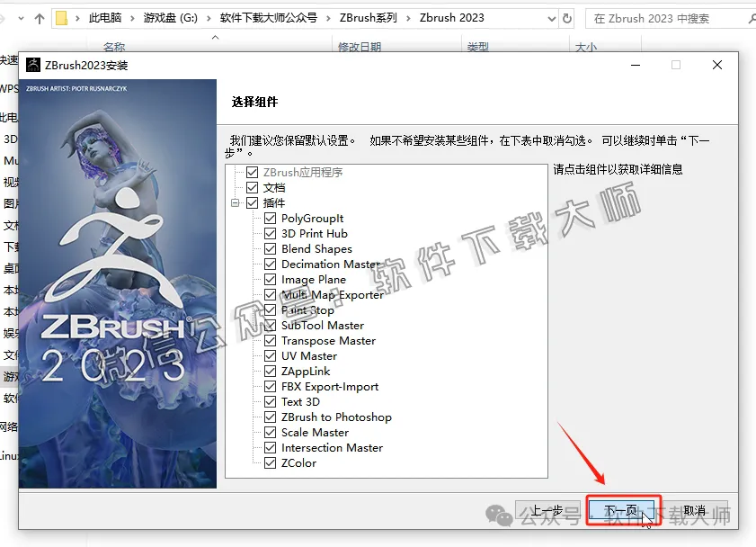Click the 下一页 button to continue installation

tap(622, 507)
